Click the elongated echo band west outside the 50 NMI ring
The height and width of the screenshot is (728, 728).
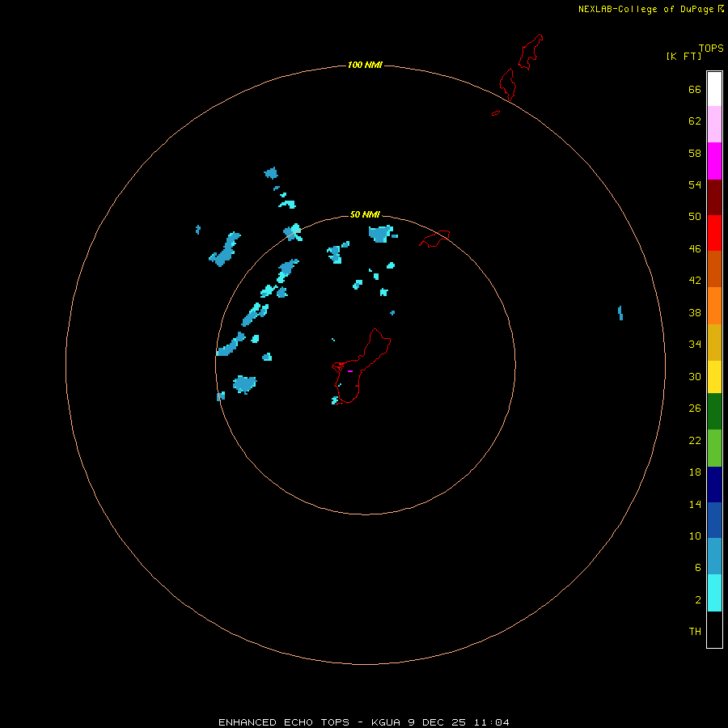225,249
